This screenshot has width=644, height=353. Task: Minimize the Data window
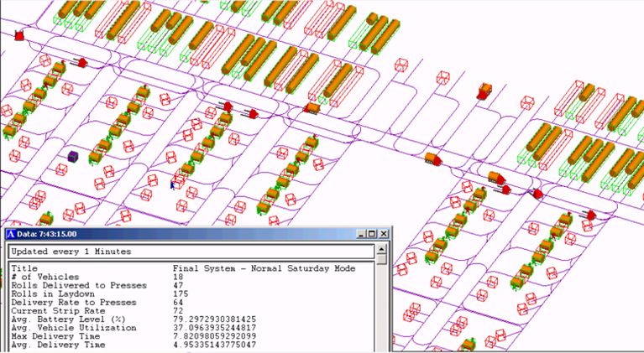pyautogui.click(x=361, y=234)
